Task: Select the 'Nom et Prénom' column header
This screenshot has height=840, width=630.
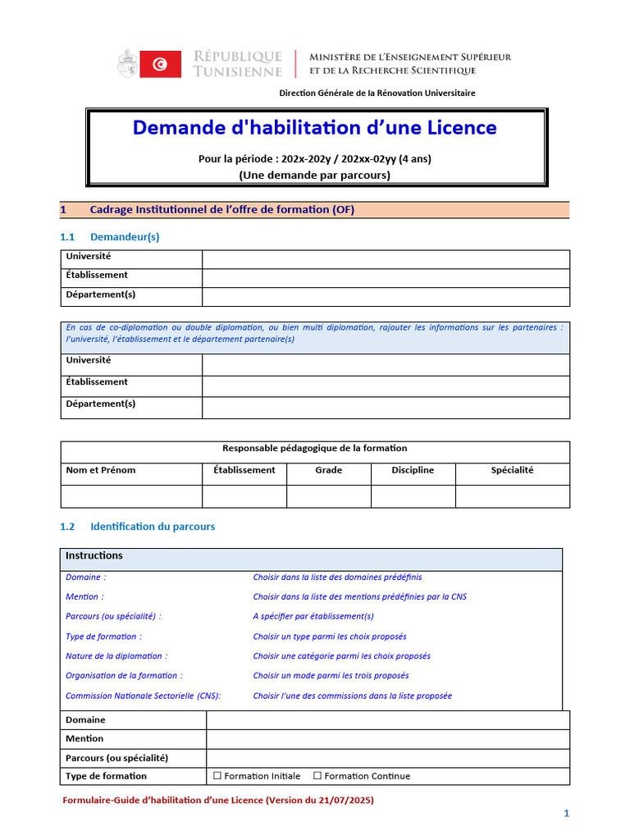Action: [x=101, y=470]
